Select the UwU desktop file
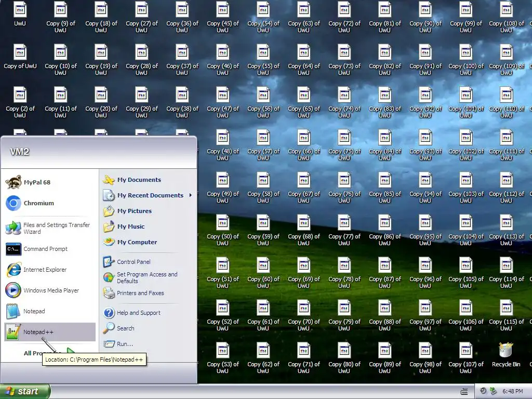Image resolution: width=532 pixels, height=399 pixels. click(x=20, y=14)
